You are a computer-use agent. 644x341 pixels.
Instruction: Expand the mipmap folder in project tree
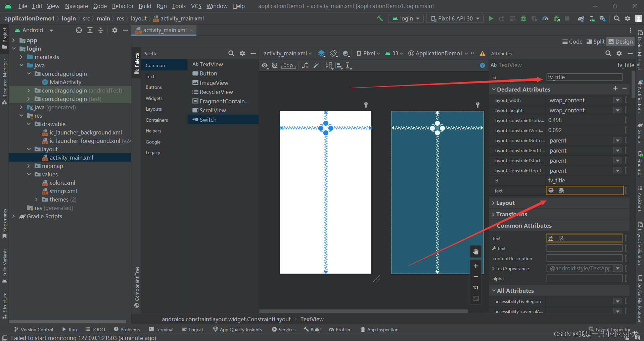[29, 166]
